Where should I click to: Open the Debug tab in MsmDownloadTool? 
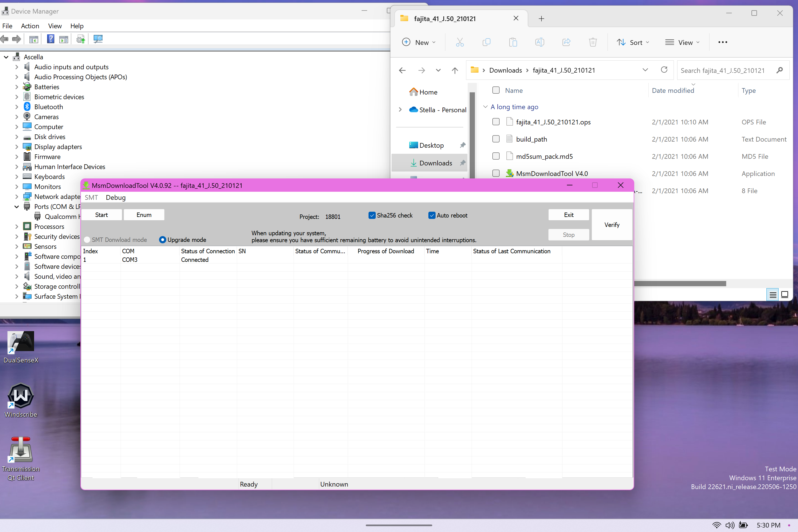point(116,197)
